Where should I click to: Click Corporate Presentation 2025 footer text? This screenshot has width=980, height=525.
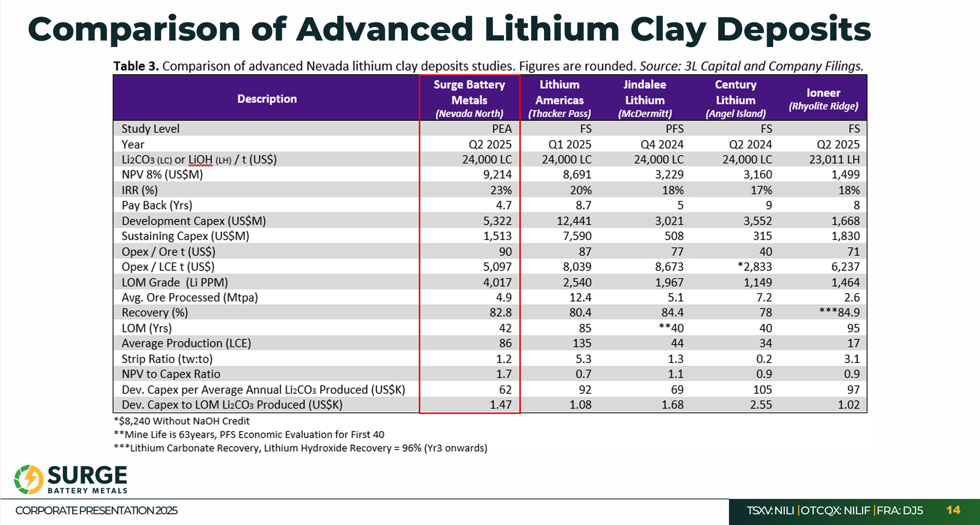pyautogui.click(x=96, y=511)
